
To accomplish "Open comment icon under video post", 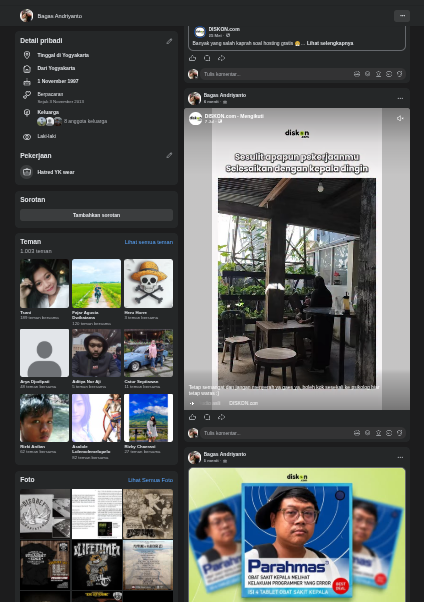I will [x=207, y=417].
